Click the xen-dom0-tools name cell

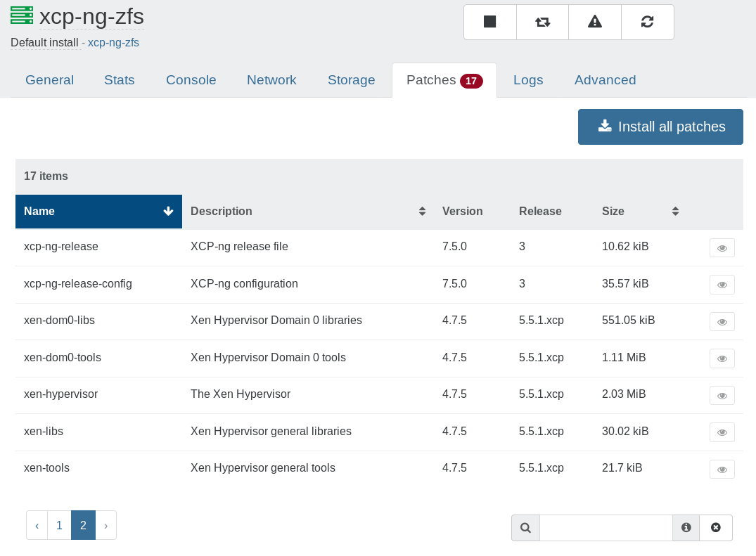62,358
